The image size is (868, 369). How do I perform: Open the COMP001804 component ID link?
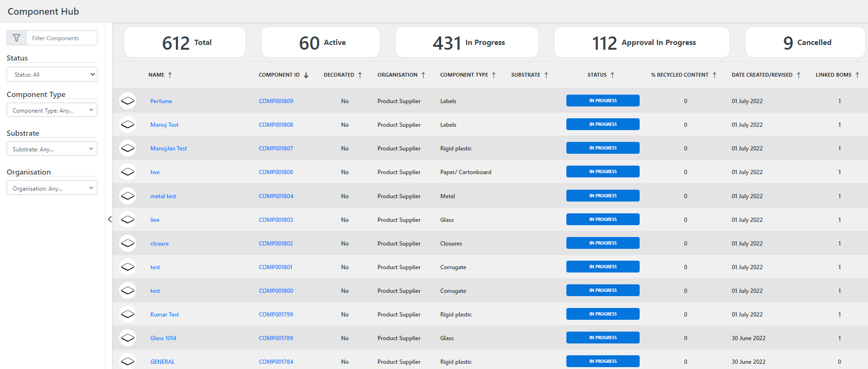pyautogui.click(x=276, y=196)
